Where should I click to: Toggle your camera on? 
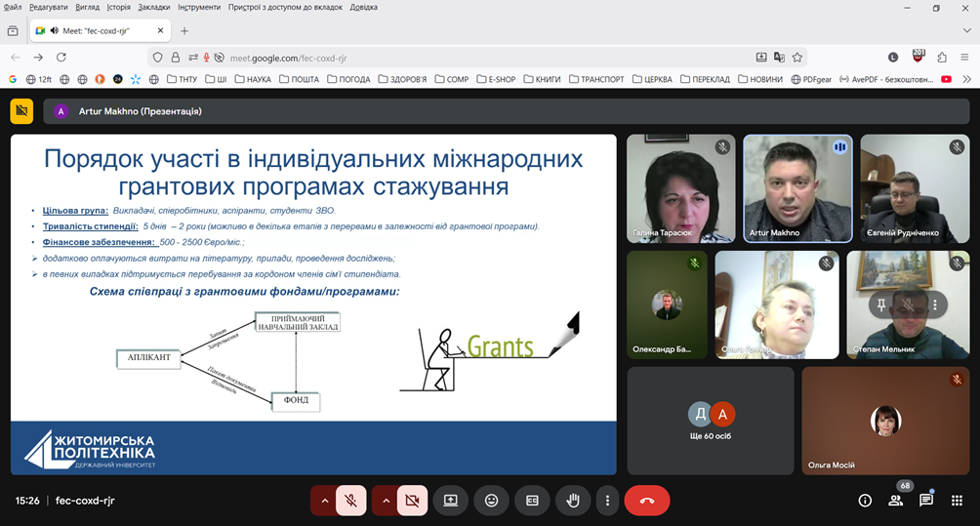[x=410, y=501]
